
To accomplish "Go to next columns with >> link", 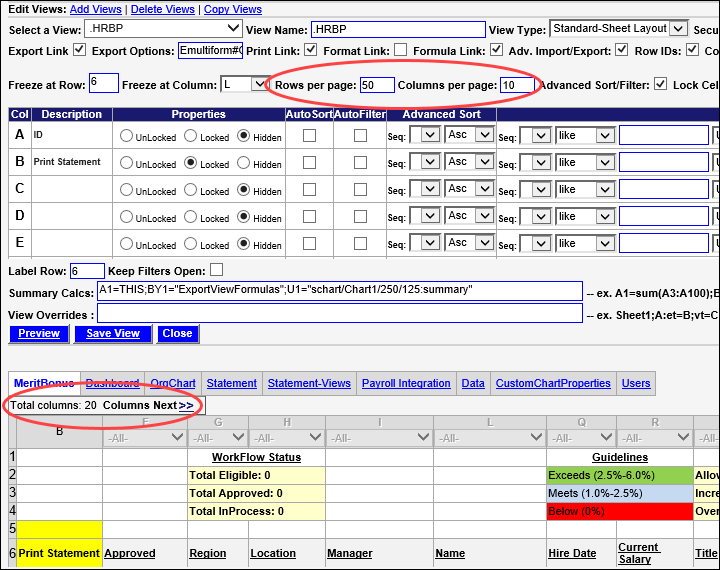I will (186, 405).
